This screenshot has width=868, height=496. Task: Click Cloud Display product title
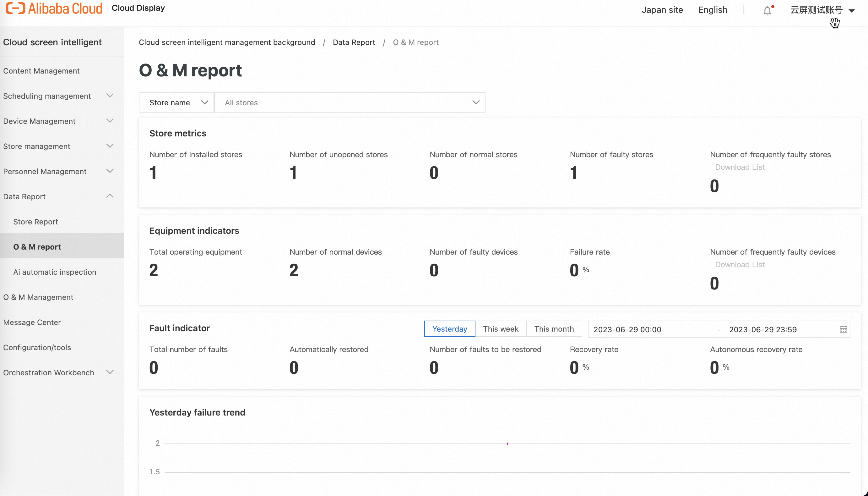click(x=138, y=8)
